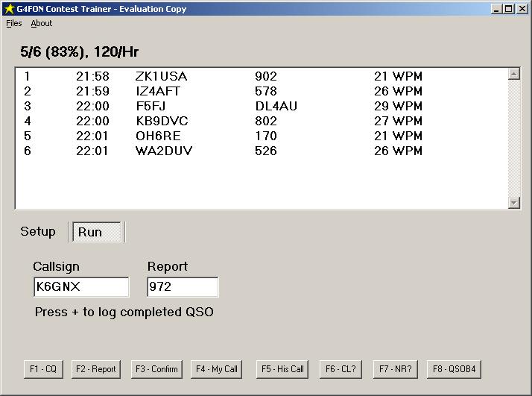Click the F6 - CL? button
This screenshot has height=396, width=532.
342,369
